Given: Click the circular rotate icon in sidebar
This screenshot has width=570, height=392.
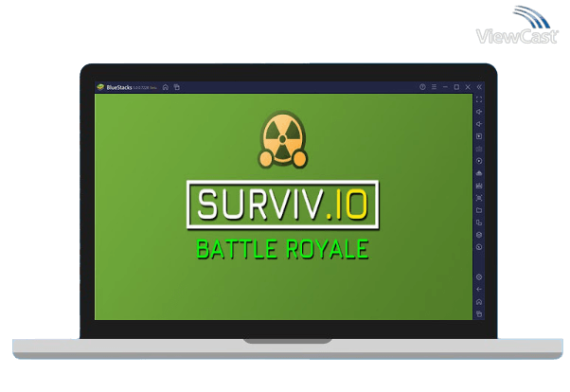Looking at the screenshot, I should pyautogui.click(x=479, y=247).
